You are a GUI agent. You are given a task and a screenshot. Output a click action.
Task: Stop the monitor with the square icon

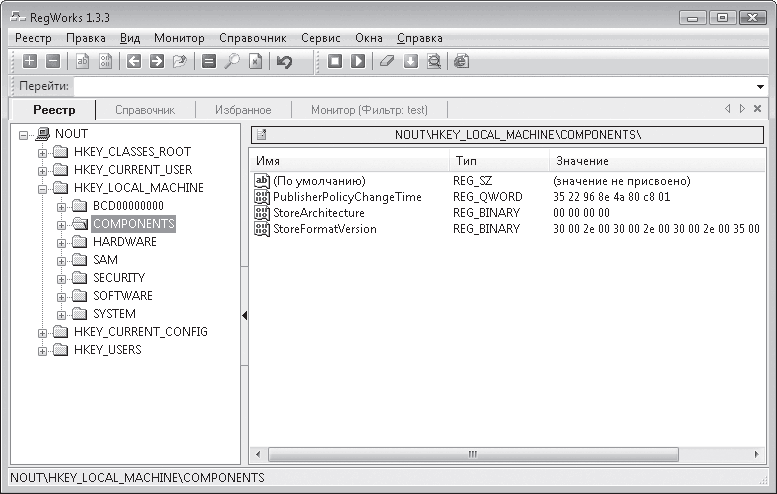click(335, 61)
